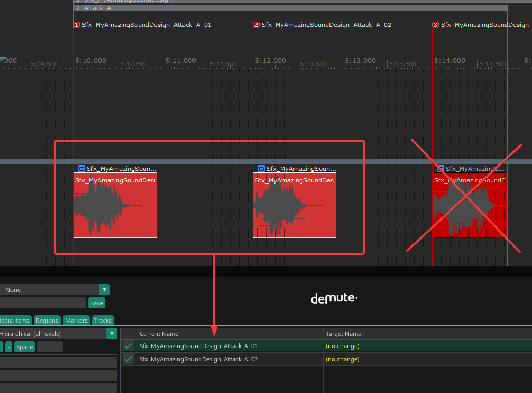
Task: Select the Attack_A region bar
Action: (x=290, y=8)
